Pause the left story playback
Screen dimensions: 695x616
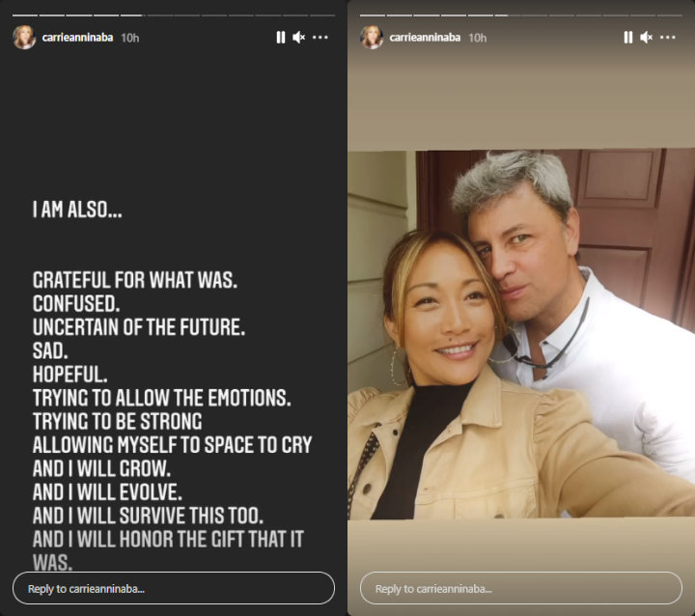[281, 38]
